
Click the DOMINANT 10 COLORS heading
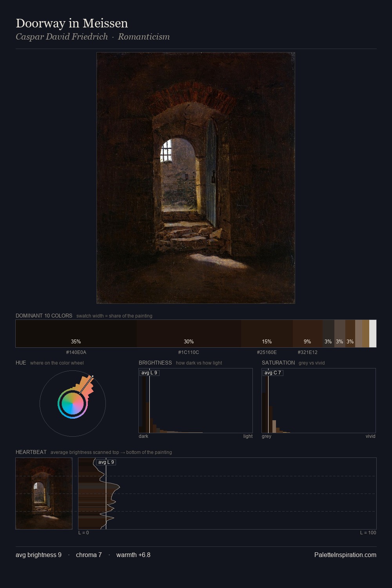click(x=44, y=316)
